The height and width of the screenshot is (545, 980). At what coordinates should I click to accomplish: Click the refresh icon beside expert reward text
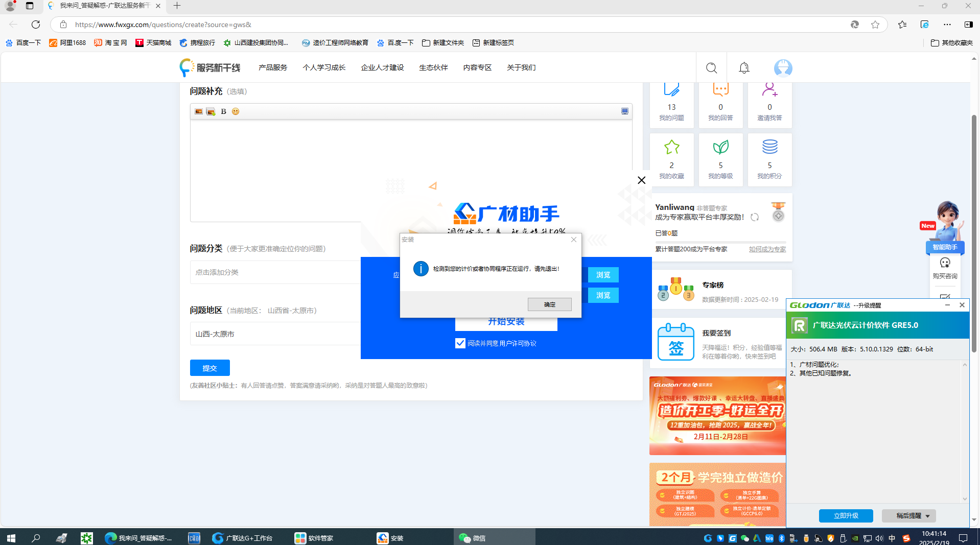point(755,217)
